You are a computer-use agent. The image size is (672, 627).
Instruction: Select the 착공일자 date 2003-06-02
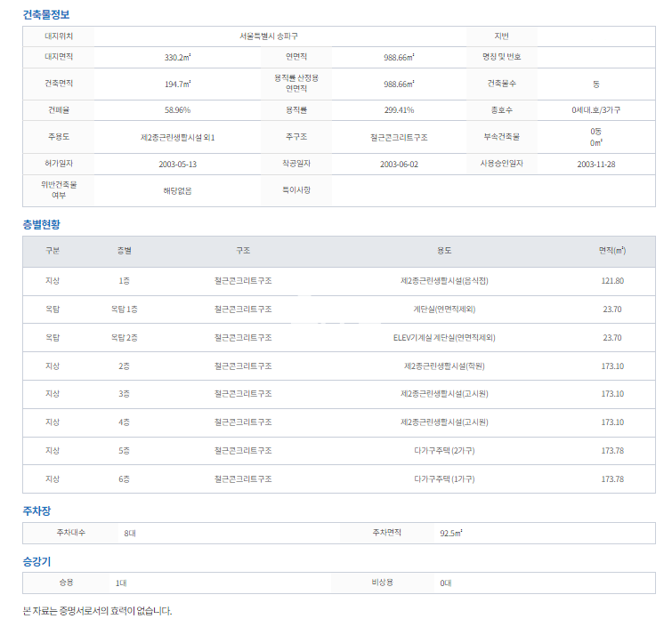coord(399,165)
